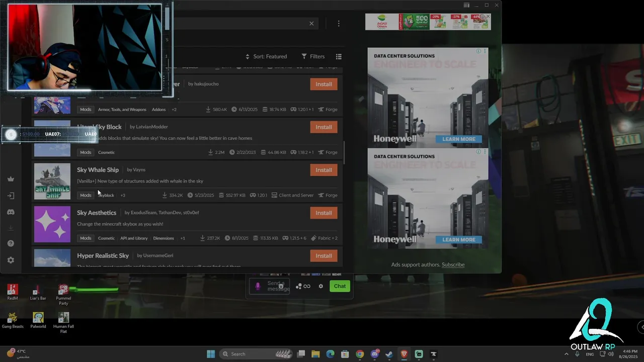Open the CurseForge anvil icon on taskbar
Viewport: 644px width, 362px height.
click(433, 354)
